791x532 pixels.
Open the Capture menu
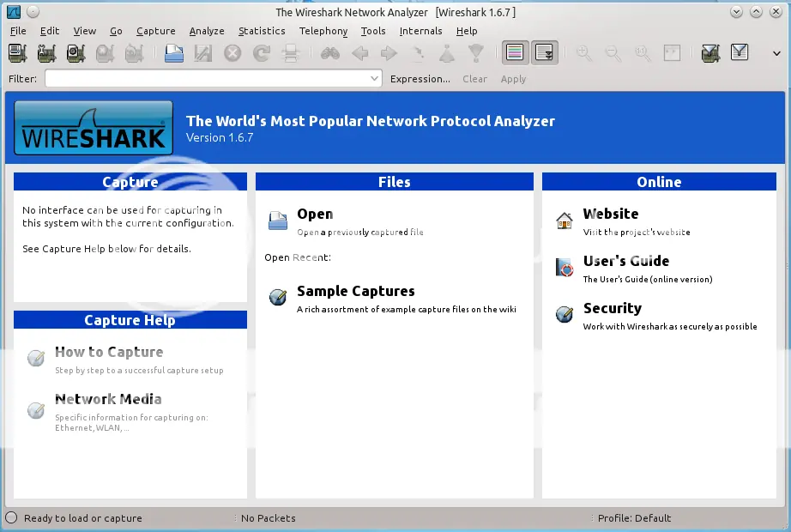click(x=156, y=31)
